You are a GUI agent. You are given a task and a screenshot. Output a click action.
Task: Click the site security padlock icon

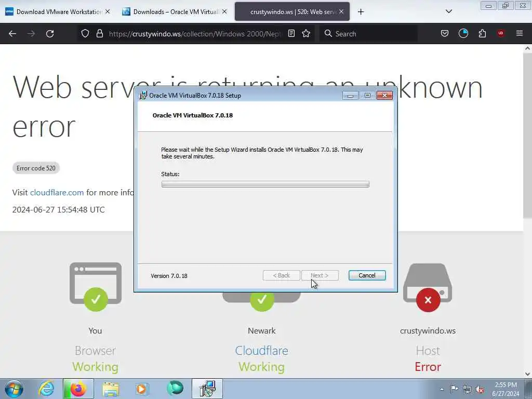[x=99, y=34]
